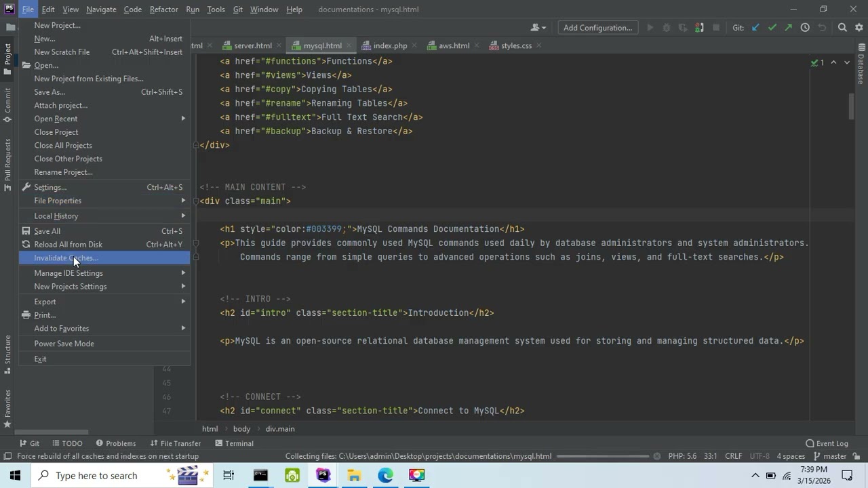Click tool windows quick-access icon in status bar

click(7, 456)
